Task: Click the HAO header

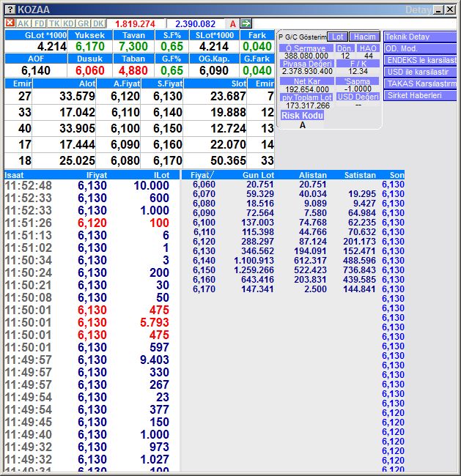Action: [x=368, y=48]
